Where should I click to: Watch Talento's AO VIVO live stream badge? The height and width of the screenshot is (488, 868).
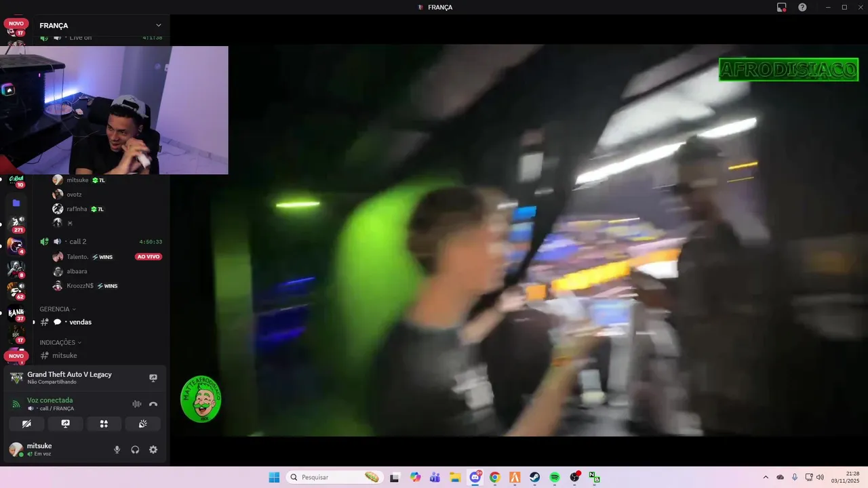pos(149,257)
